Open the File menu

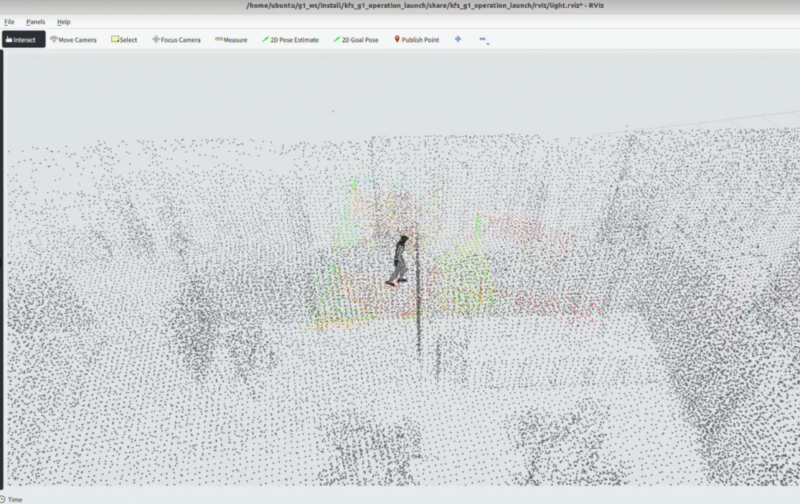click(9, 22)
